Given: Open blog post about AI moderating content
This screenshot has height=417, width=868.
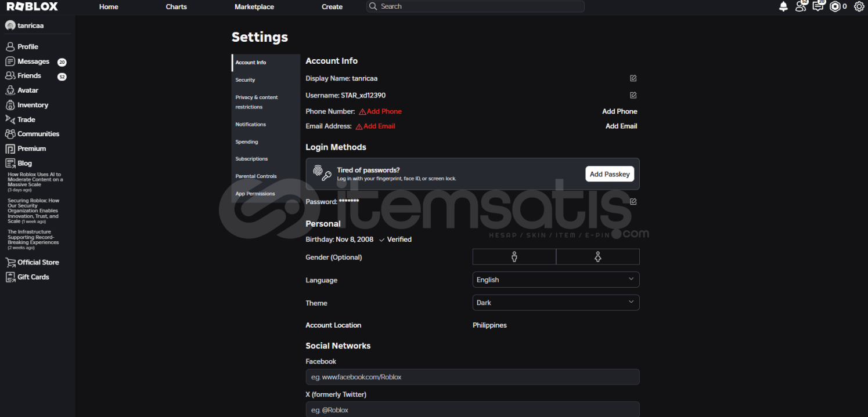Looking at the screenshot, I should point(35,182).
